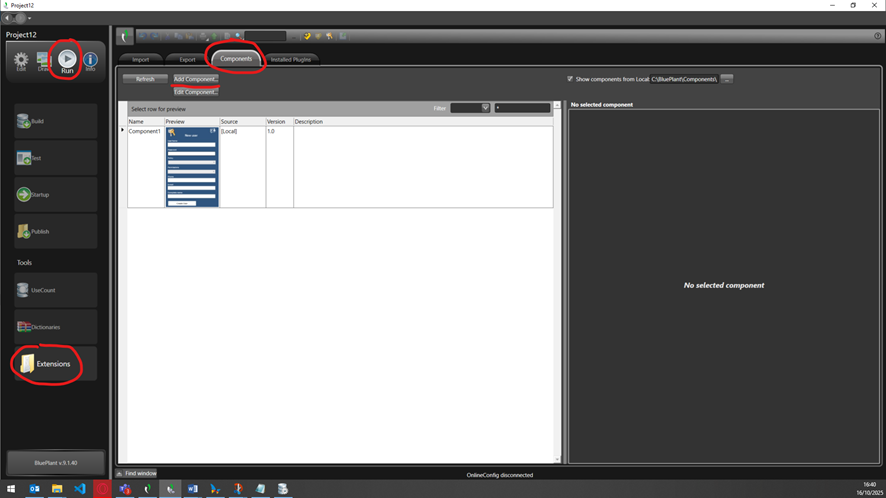886x498 pixels.
Task: Switch to the Import tab
Action: 141,60
